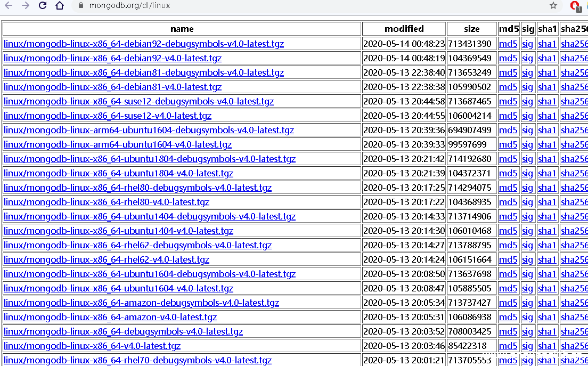Sort the table by the size column header
Image resolution: width=588 pixels, height=366 pixels.
[472, 29]
